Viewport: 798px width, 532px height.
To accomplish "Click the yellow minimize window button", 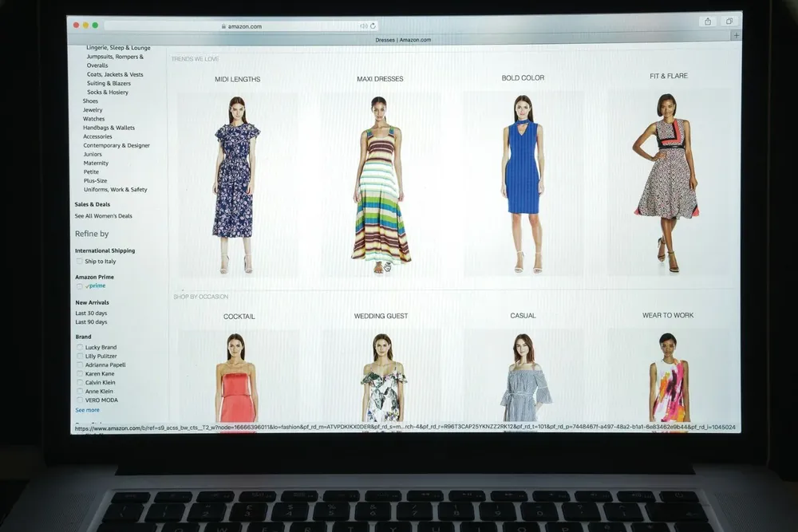I will coord(86,26).
